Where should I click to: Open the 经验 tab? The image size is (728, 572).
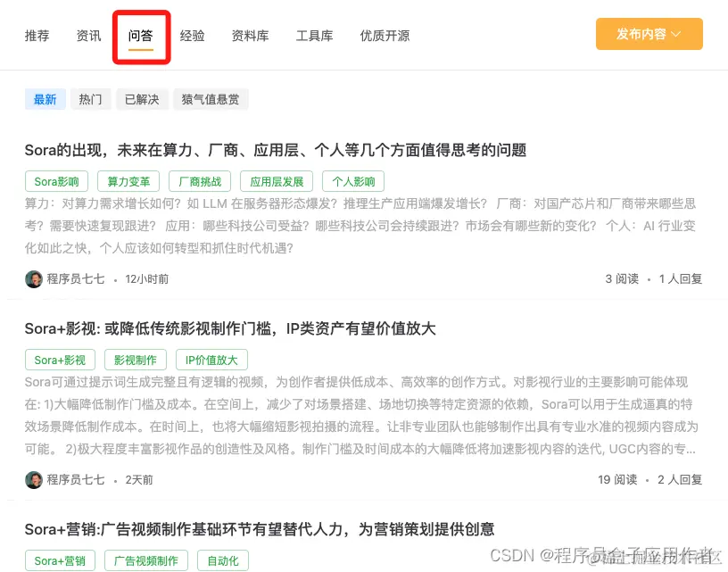coord(192,36)
